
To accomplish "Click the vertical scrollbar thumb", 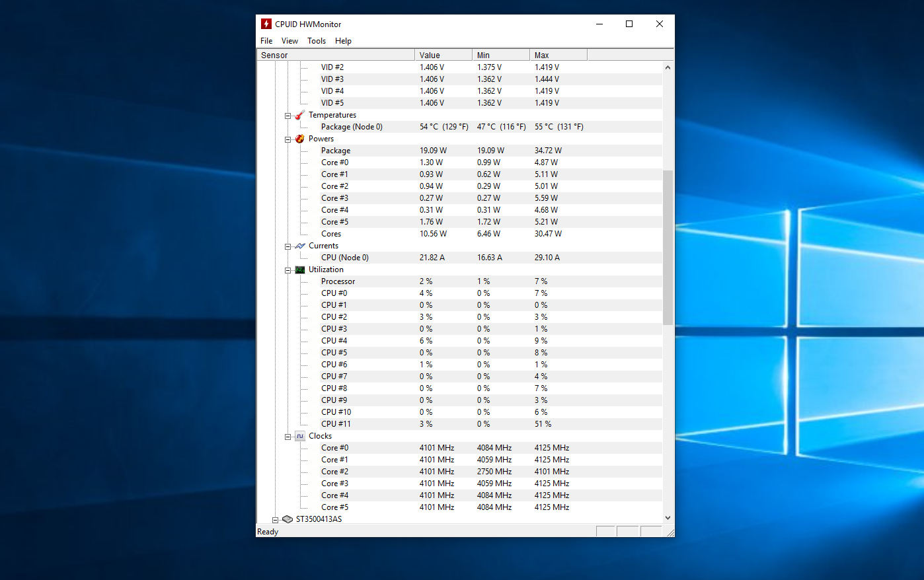I will coord(668,248).
